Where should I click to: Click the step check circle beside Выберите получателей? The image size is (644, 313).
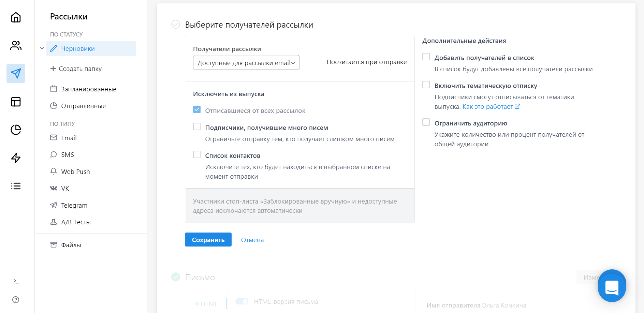coord(176,24)
